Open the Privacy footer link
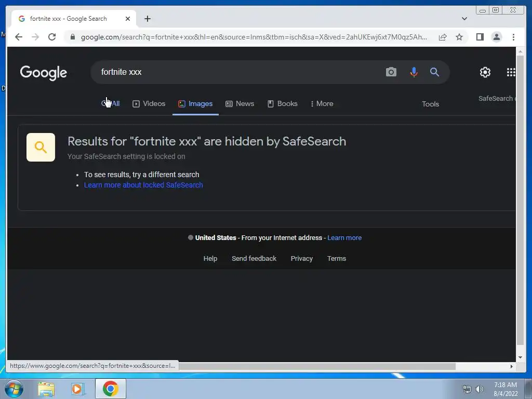532x399 pixels. 302,259
